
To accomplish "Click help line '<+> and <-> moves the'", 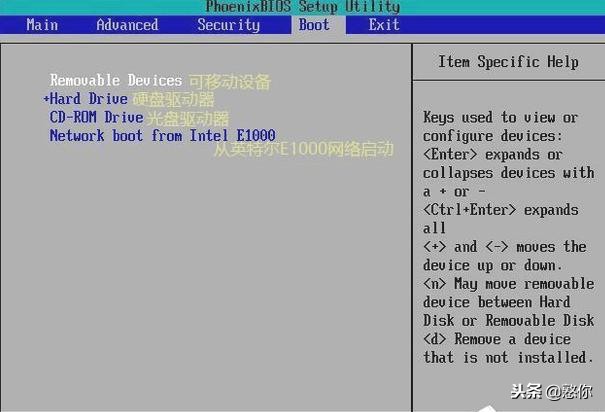I will click(x=504, y=247).
